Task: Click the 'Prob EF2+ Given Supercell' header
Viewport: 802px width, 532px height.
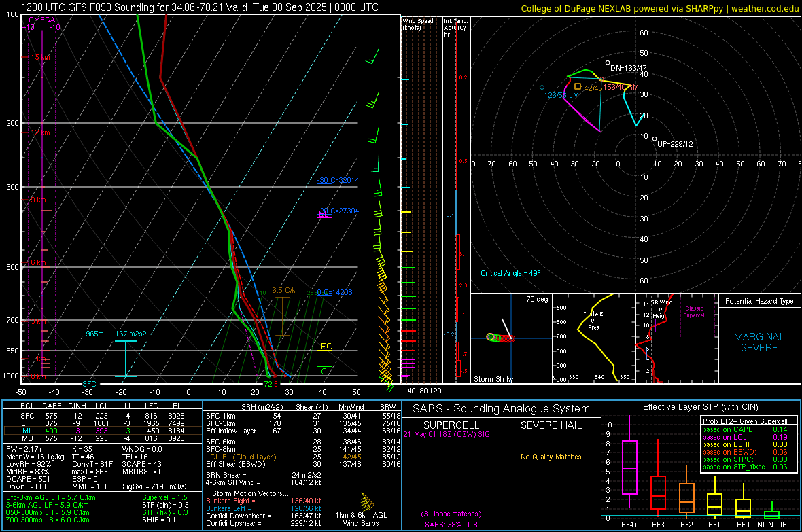Action: coord(745,421)
